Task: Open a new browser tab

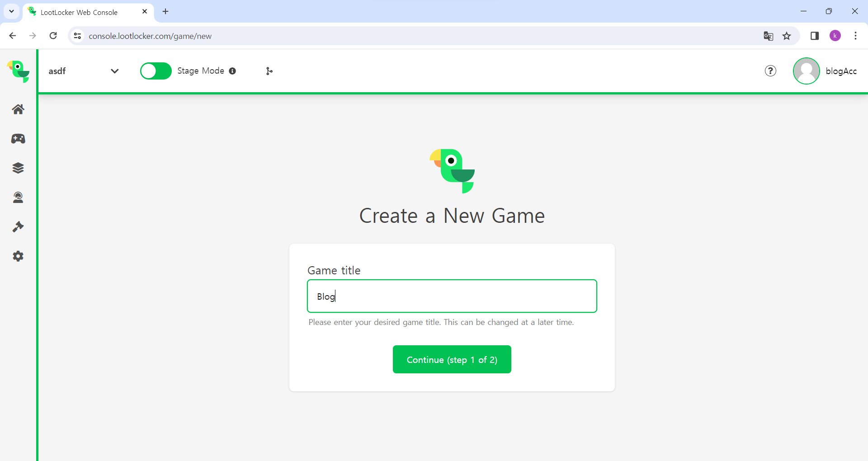Action: click(165, 12)
